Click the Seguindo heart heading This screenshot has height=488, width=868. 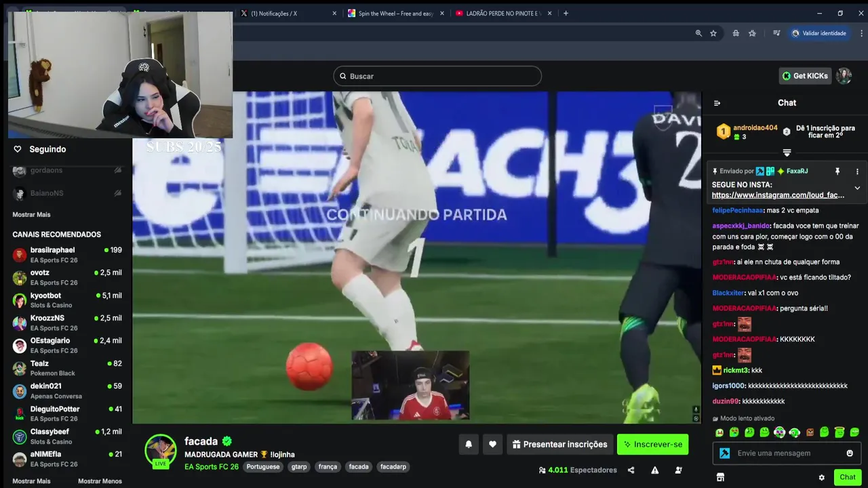(40, 149)
